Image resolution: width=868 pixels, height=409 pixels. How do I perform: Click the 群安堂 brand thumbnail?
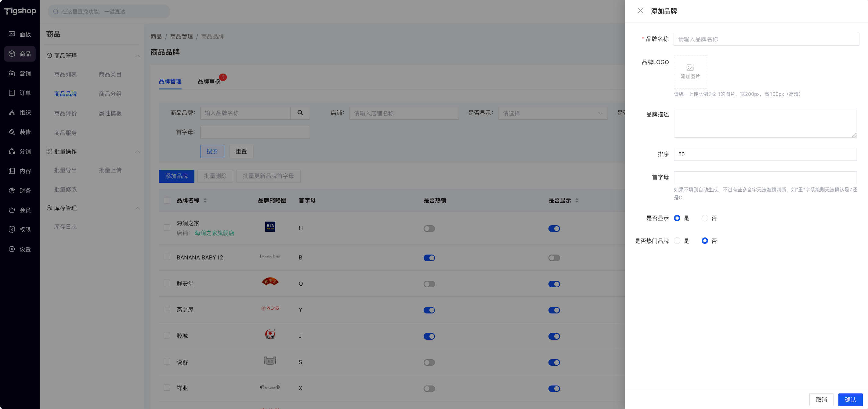(x=270, y=282)
